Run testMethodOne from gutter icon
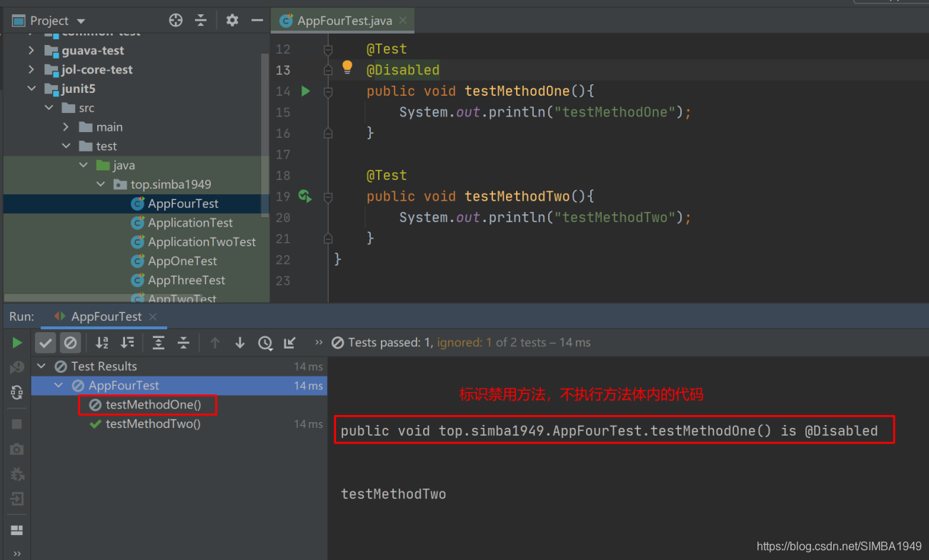The height and width of the screenshot is (560, 929). [306, 91]
